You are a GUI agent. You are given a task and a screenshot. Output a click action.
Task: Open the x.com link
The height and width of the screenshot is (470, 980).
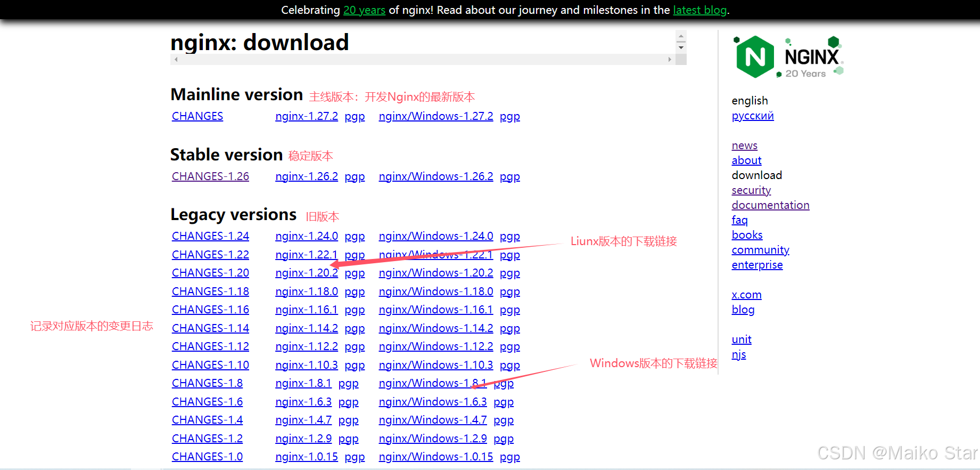click(746, 295)
